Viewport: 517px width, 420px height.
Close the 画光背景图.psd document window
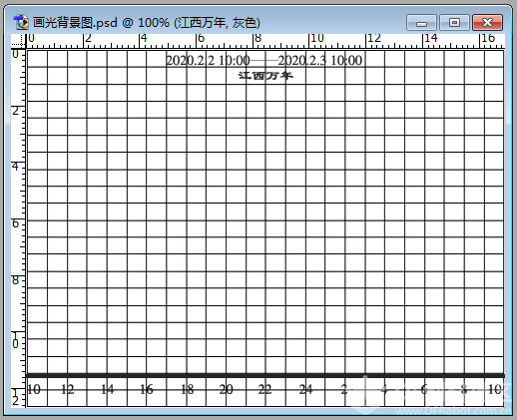click(487, 23)
